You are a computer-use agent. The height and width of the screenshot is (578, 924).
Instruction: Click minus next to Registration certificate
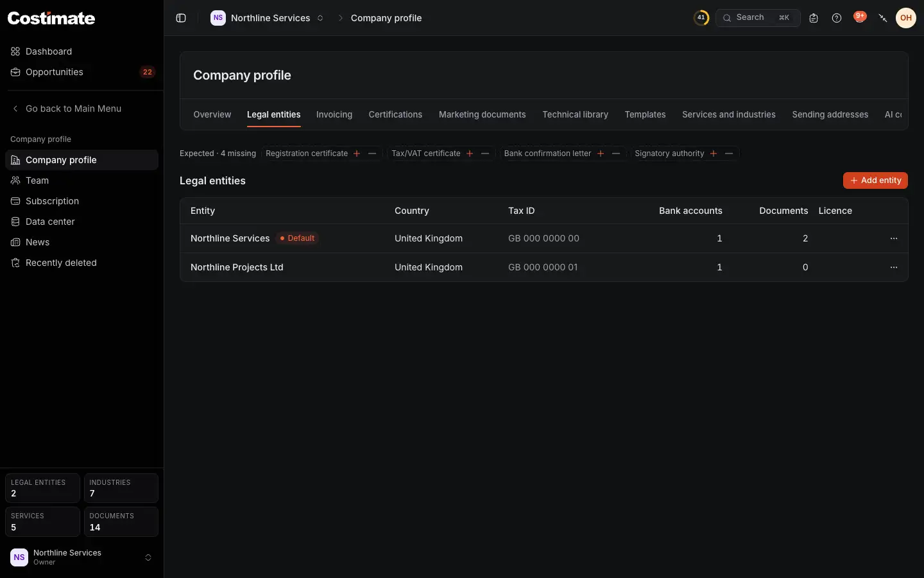[372, 153]
